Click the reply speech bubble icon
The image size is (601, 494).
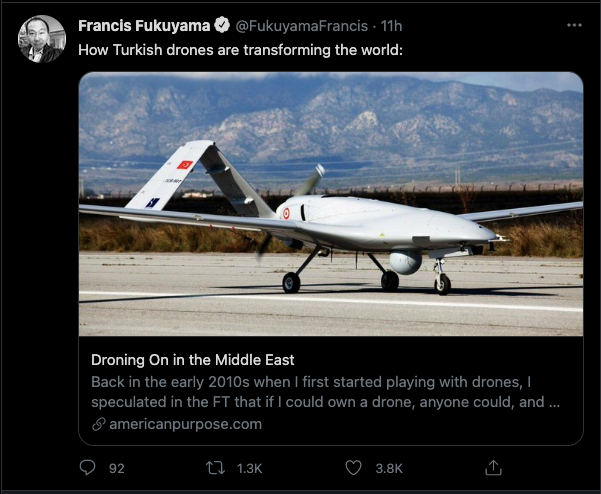(88, 467)
